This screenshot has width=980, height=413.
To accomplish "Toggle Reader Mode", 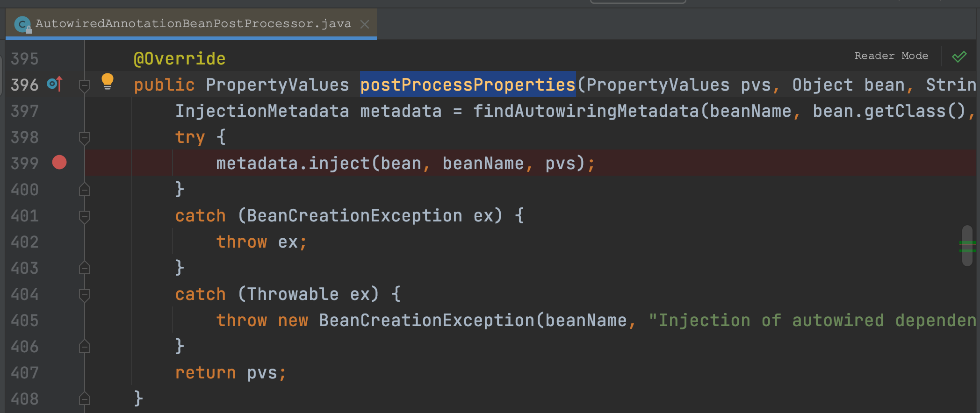I will 891,56.
